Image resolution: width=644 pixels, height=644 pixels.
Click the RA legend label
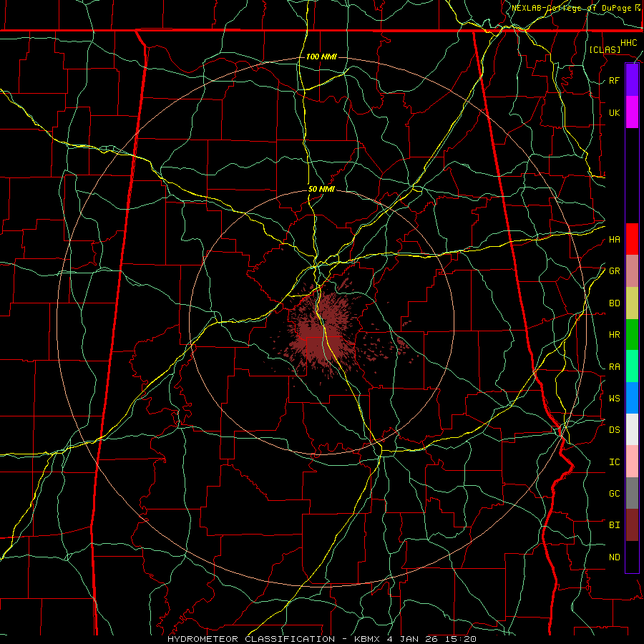614,367
